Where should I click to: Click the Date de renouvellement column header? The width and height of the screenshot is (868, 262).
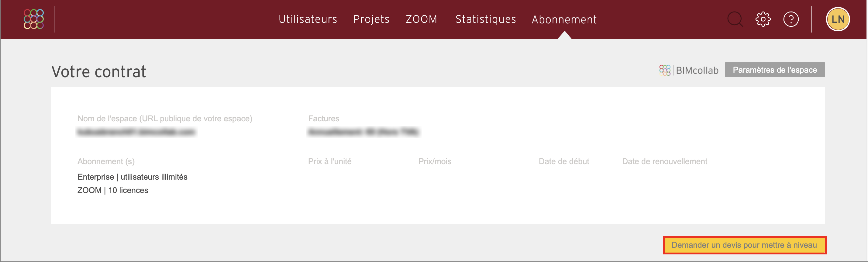pyautogui.click(x=664, y=161)
